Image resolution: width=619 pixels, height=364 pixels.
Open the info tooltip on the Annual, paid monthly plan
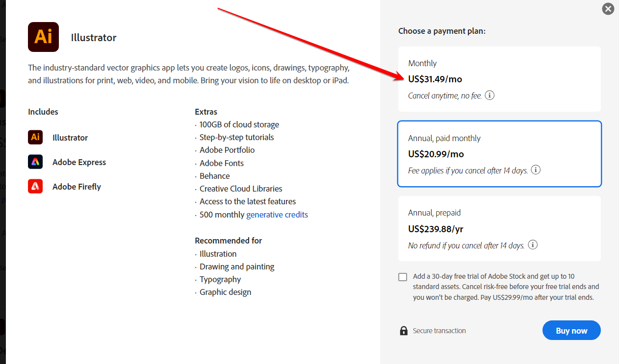[x=536, y=170]
